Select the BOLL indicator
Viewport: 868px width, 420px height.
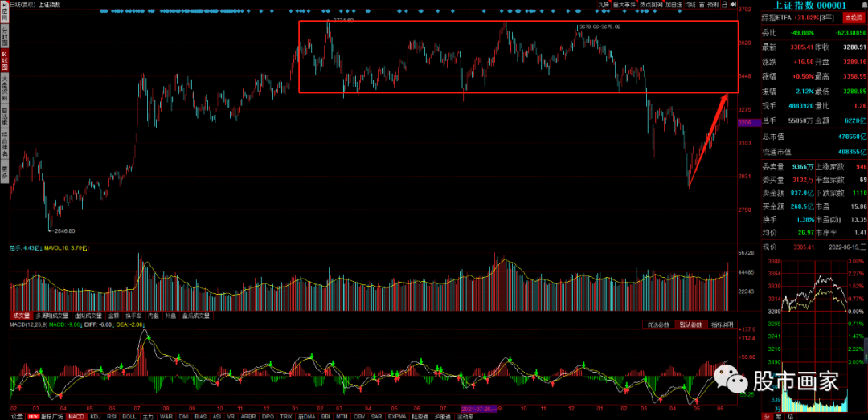(129, 416)
